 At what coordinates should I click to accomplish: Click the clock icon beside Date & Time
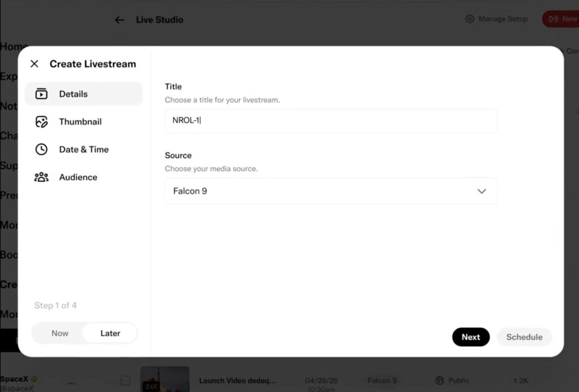pyautogui.click(x=41, y=149)
